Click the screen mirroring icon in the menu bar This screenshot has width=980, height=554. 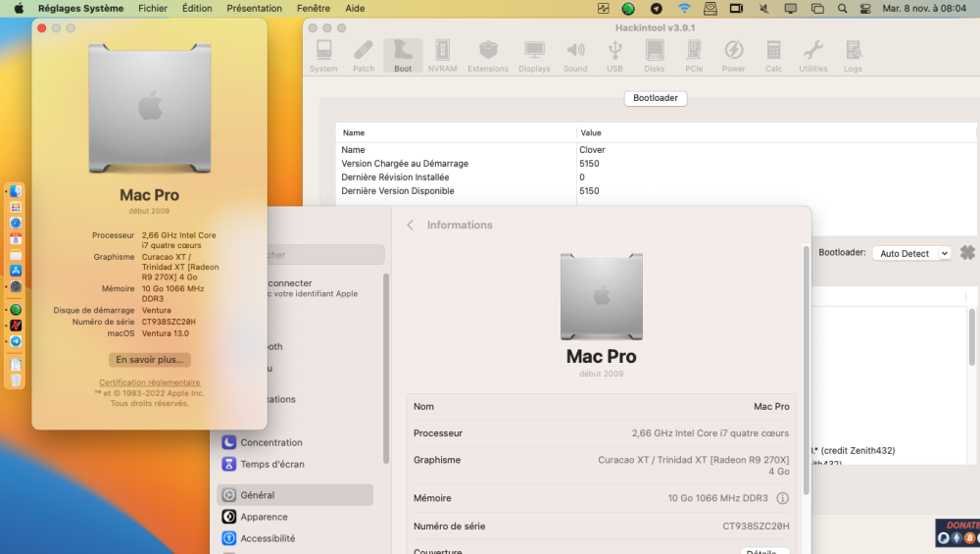791,8
